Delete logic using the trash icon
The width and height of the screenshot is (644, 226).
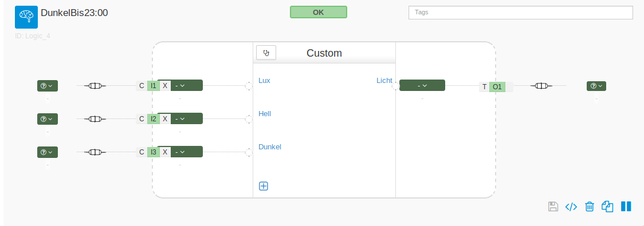590,207
